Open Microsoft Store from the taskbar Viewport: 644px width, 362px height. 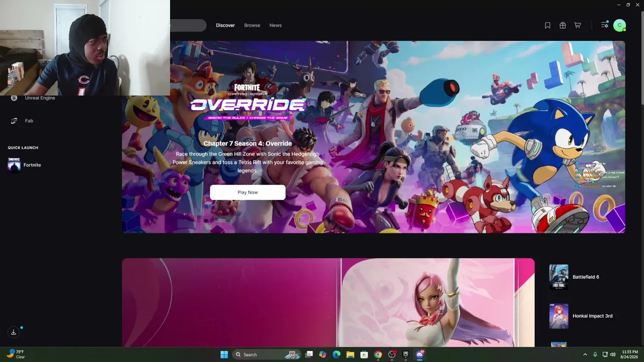click(364, 354)
